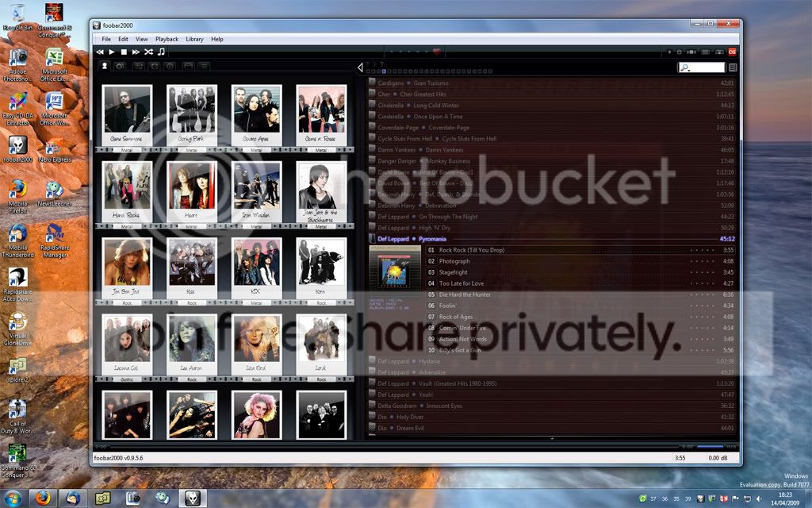Open the Edit menu

123,39
